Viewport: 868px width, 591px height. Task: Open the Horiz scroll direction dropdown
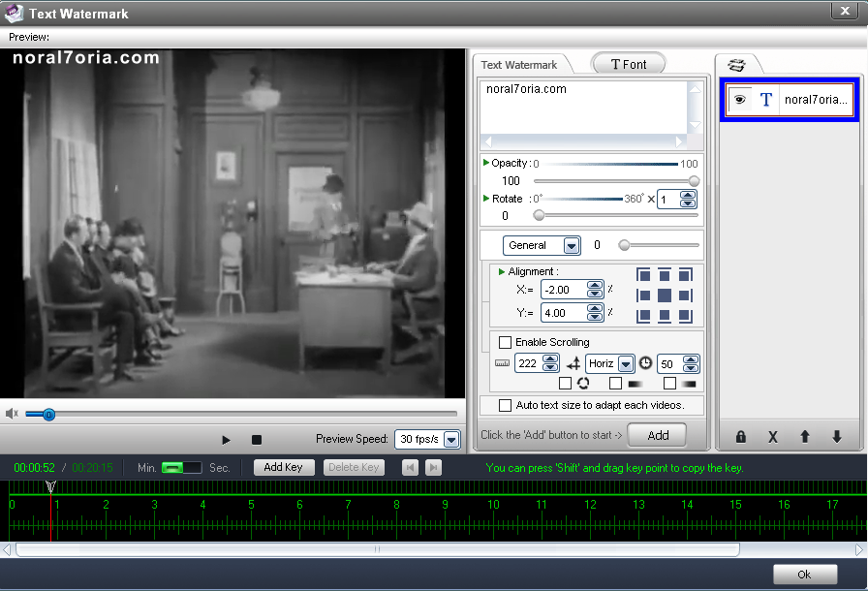(x=626, y=364)
